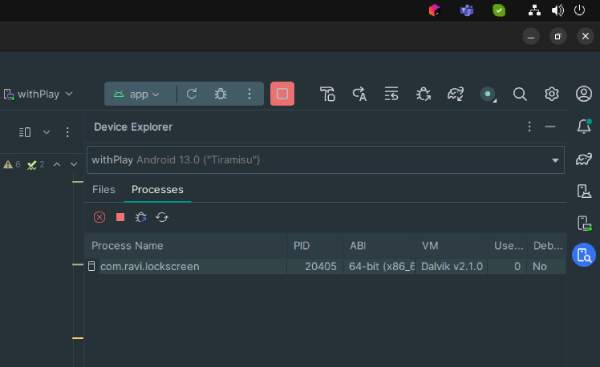Open Running Devices sidebar icon

[x=584, y=223]
